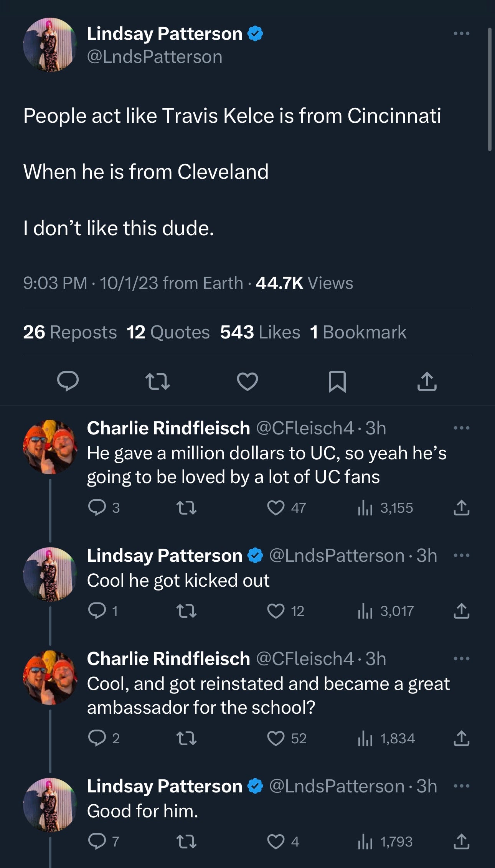Like the main tweet about Travis Kelce

[247, 381]
